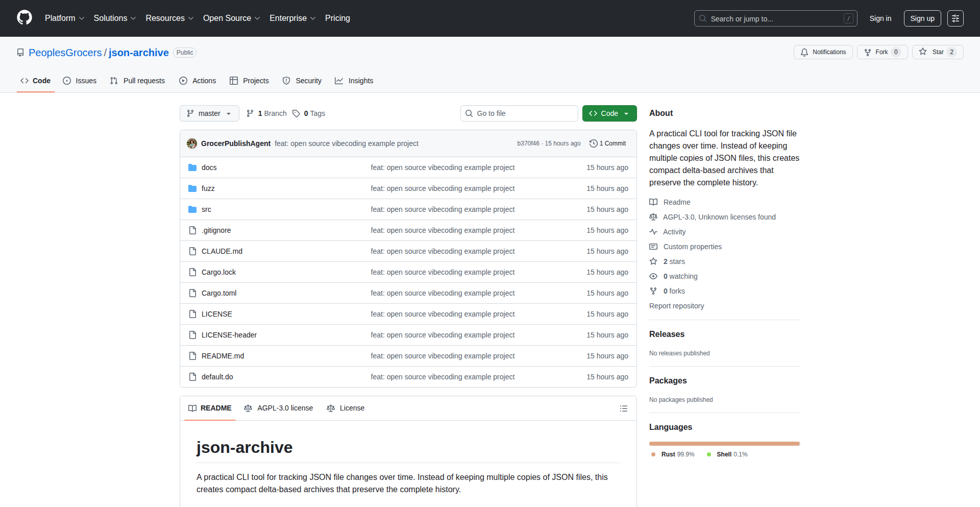
Task: Click the src folder icon
Action: [x=192, y=209]
